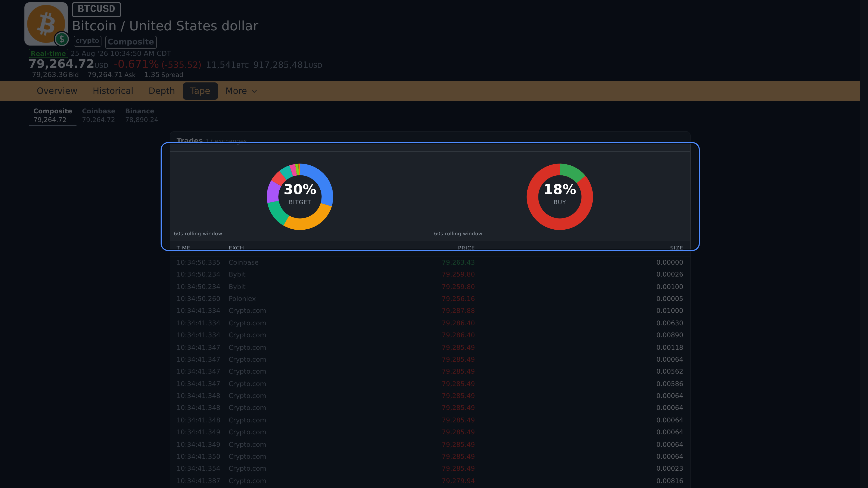This screenshot has height=488, width=868.
Task: Click the EXCH column header
Action: (236, 248)
